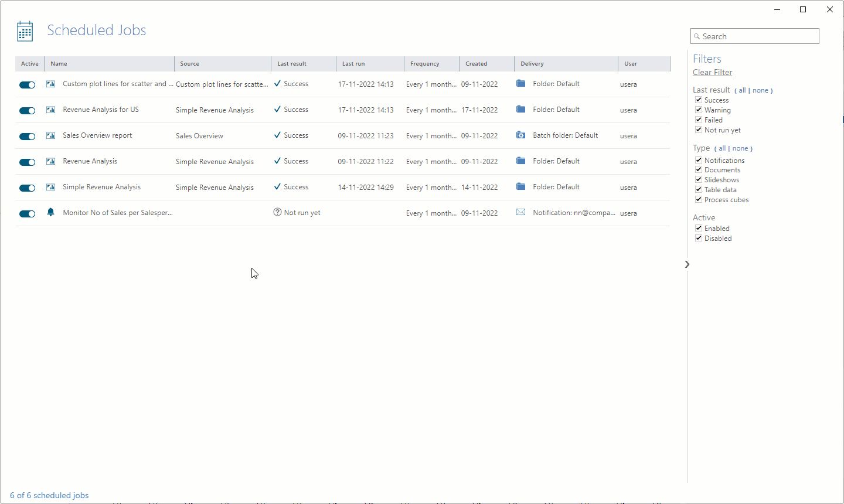Click the Clear Filter link

[x=713, y=72]
